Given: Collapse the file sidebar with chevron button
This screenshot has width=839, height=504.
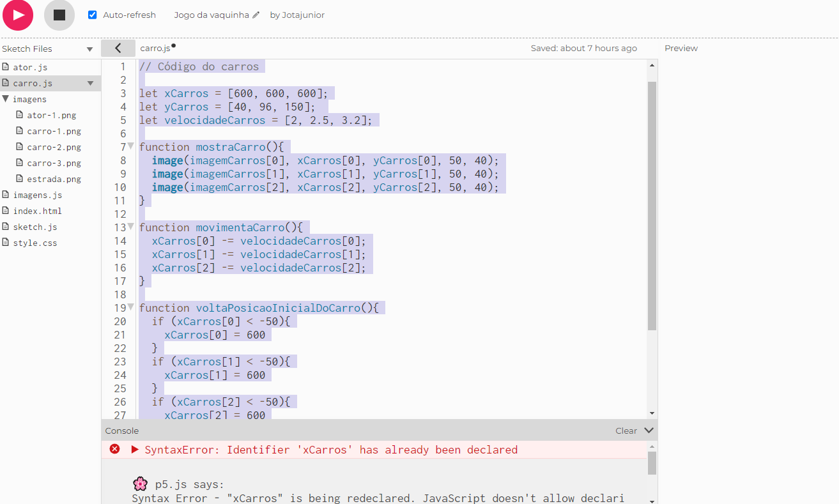Looking at the screenshot, I should (118, 48).
